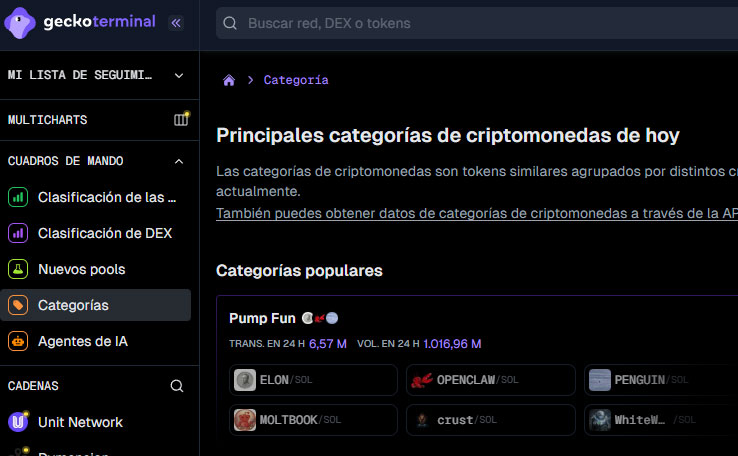
Task: Open the Multicharts section label
Action: [48, 120]
